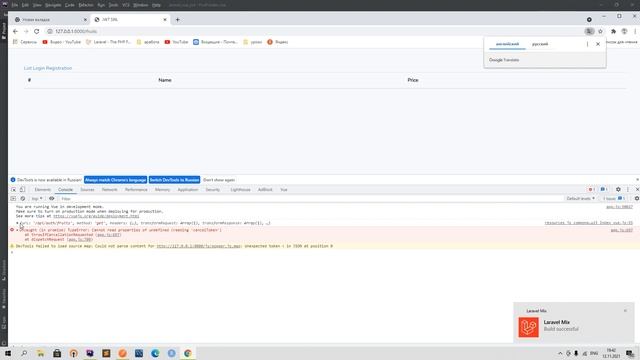Switch to the Elements tab

42,190
